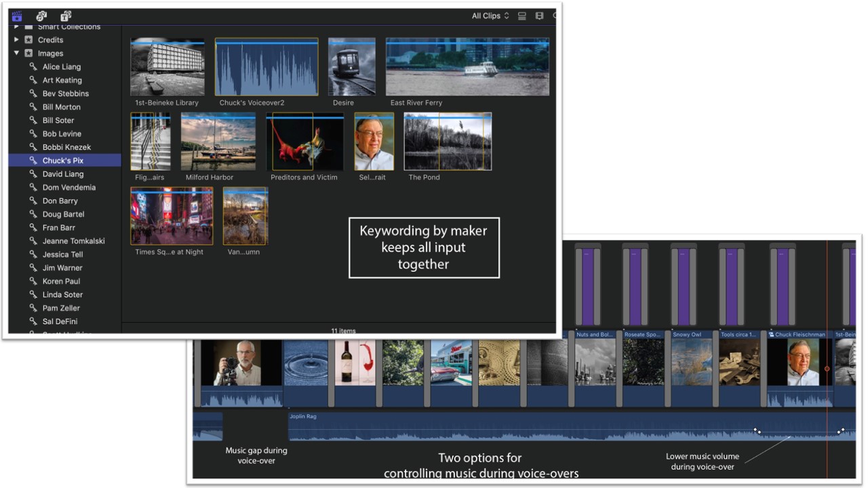The height and width of the screenshot is (488, 868).
Task: Select the Desire trolley clip thumbnail
Action: point(352,66)
